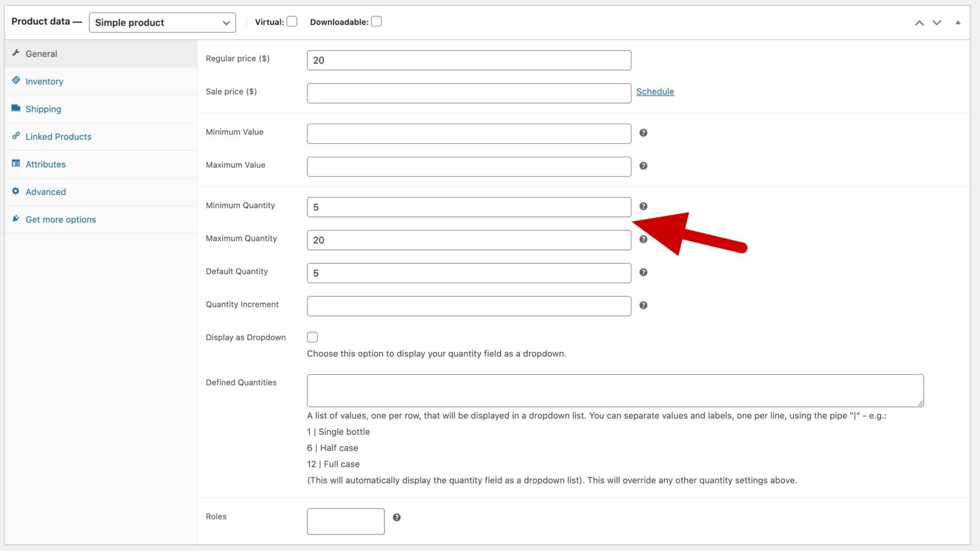Open Get more options
980x551 pixels.
[x=60, y=219]
